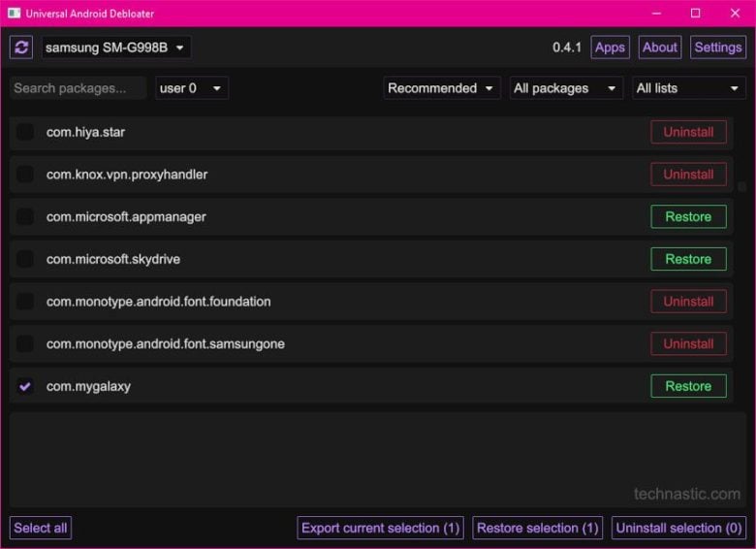Expand the All packages dropdown
This screenshot has width=756, height=549.
coord(566,88)
